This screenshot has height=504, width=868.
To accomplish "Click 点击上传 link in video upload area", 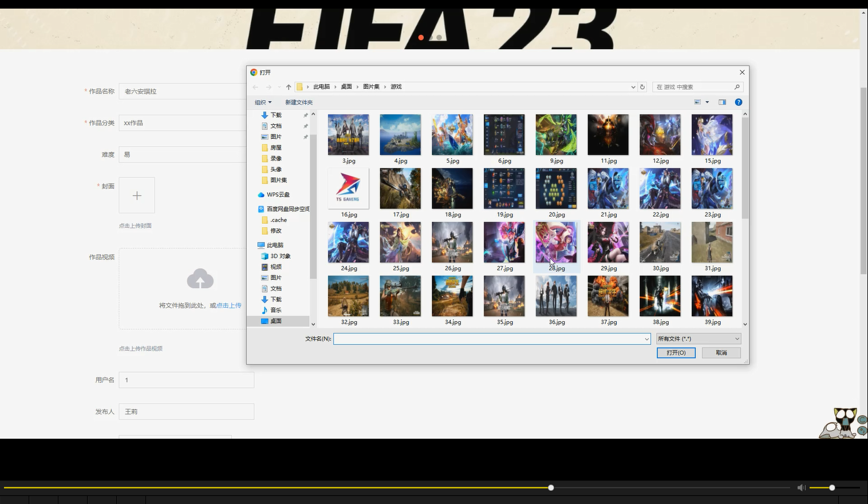I will (229, 306).
